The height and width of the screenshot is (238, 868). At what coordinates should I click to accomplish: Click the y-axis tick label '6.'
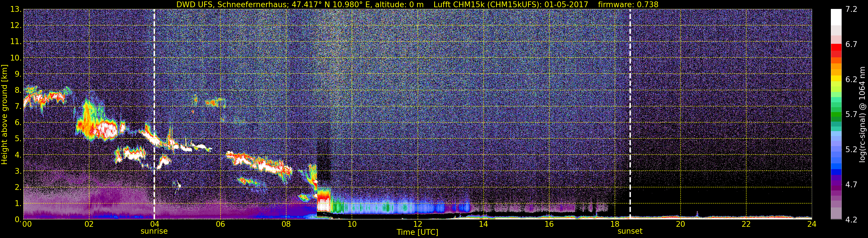18,123
